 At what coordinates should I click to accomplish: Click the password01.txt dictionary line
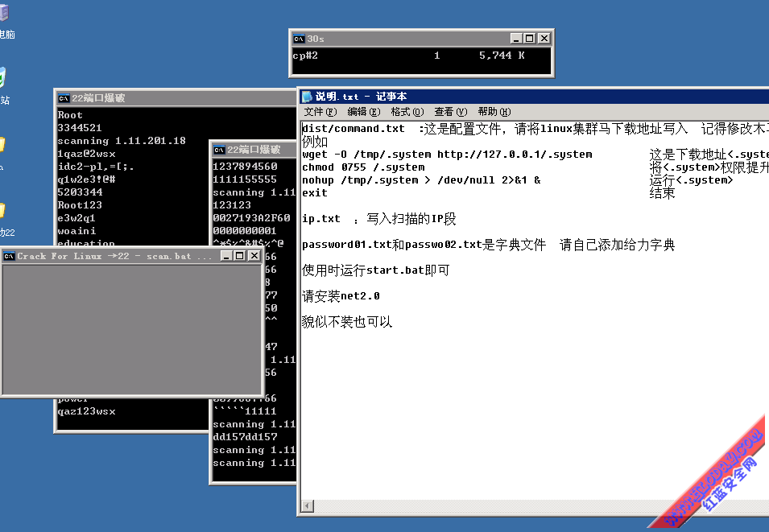[489, 244]
